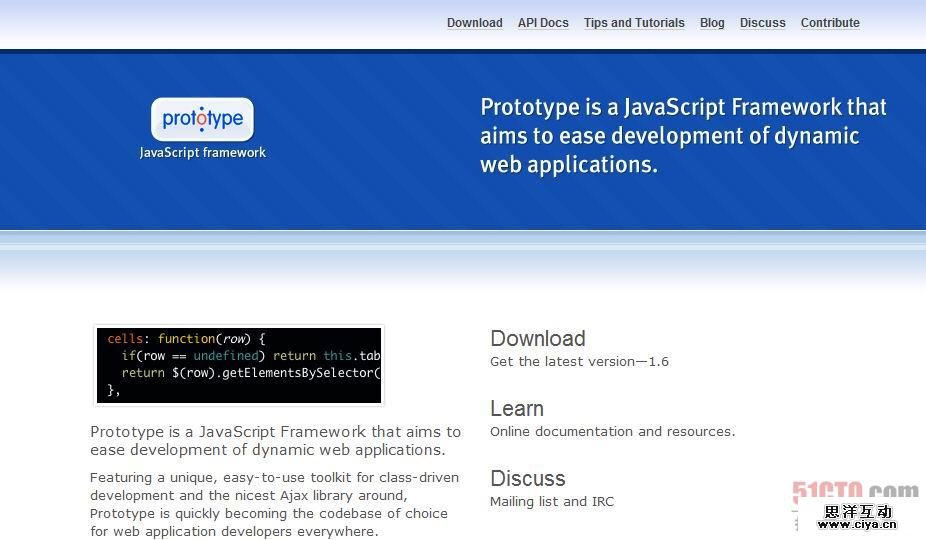Screen dimensions: 926x540
Task: Click the intro paragraph below the code image
Action: (275, 441)
